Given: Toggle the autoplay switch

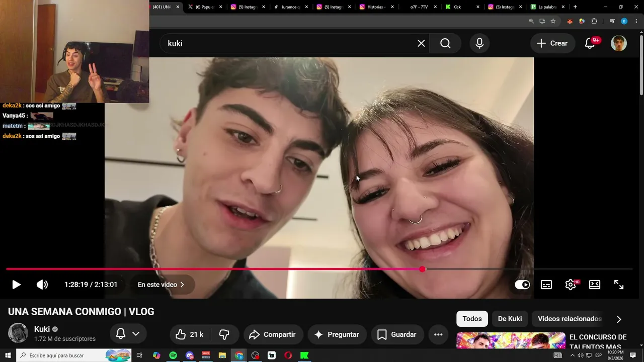Looking at the screenshot, I should (x=522, y=285).
